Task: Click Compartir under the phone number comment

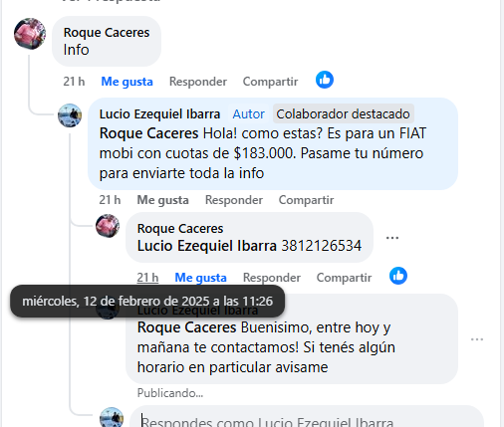Action: [x=344, y=278]
